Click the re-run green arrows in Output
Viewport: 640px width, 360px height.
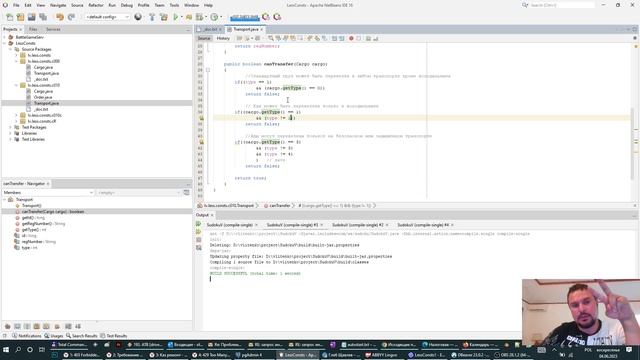(199, 224)
